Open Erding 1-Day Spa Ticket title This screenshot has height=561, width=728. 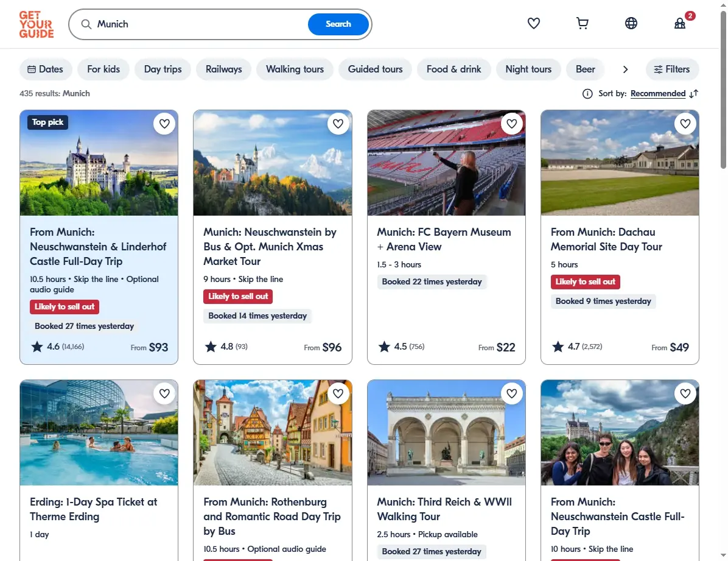coord(93,509)
